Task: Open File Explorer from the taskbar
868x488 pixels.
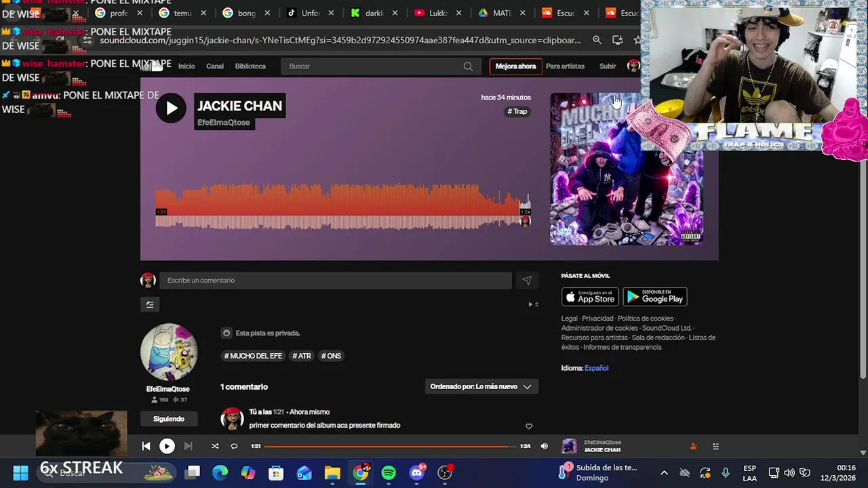Action: [332, 472]
